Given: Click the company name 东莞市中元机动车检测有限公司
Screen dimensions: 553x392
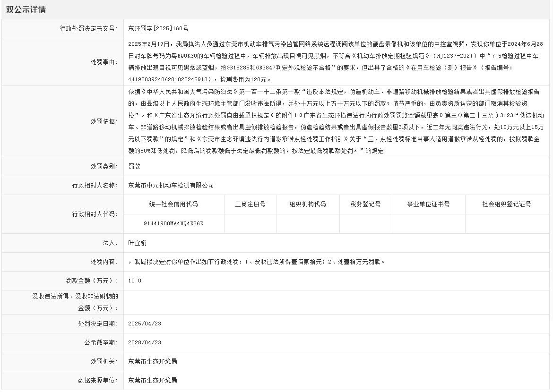Looking at the screenshot, I should tap(173, 185).
